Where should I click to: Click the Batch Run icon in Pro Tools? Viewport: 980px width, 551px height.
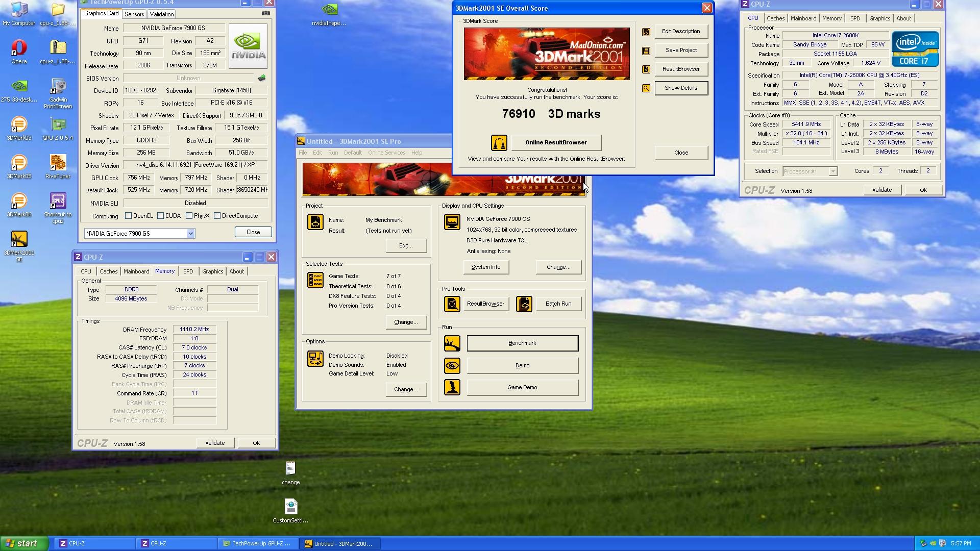[x=524, y=304]
